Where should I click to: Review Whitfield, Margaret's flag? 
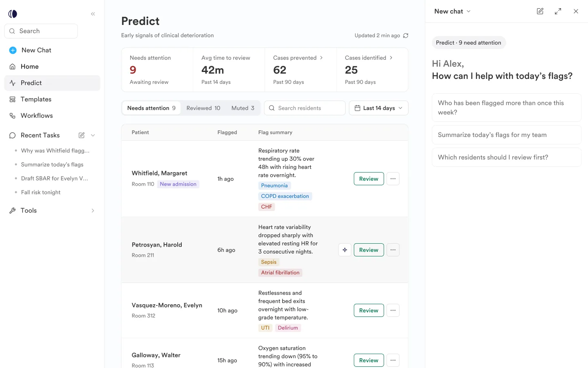coord(369,179)
